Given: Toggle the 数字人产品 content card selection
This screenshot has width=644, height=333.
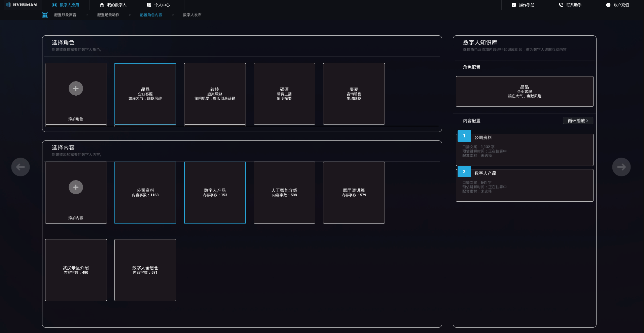Looking at the screenshot, I should click(215, 193).
